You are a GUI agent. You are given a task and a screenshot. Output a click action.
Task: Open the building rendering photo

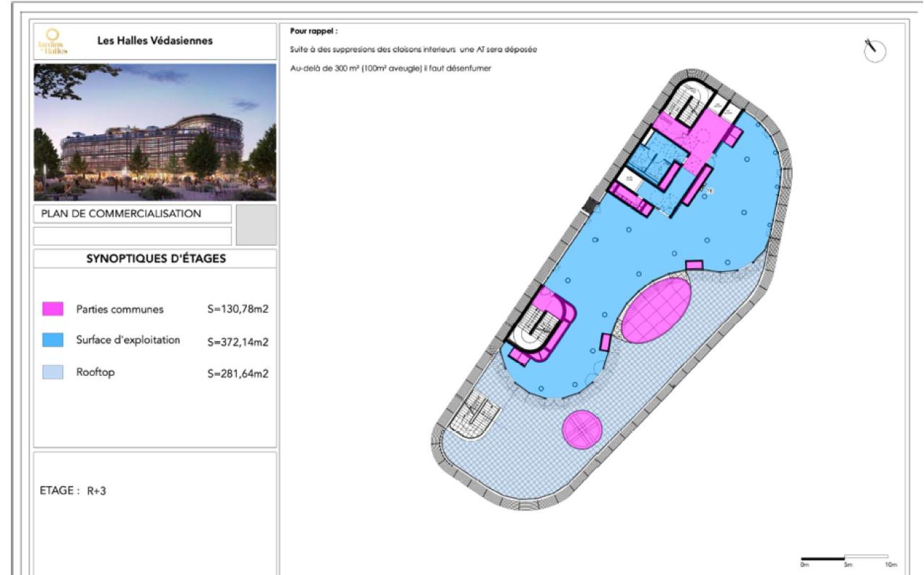(155, 132)
